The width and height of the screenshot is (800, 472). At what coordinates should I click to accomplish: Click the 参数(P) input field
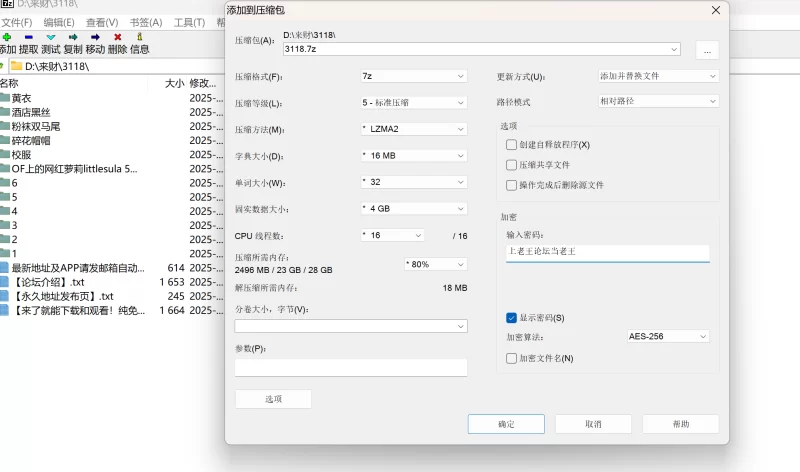pos(351,367)
